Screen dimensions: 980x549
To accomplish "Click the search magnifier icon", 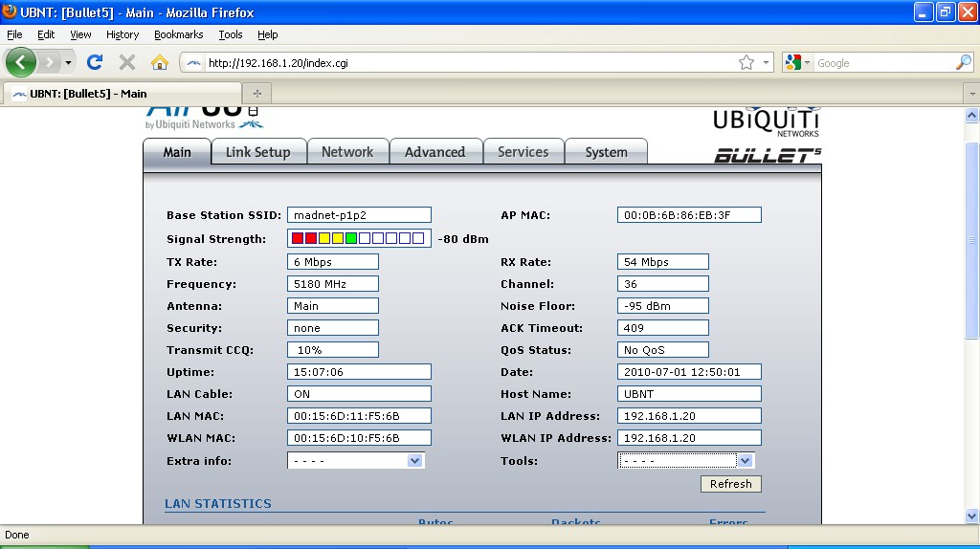I will [x=964, y=62].
